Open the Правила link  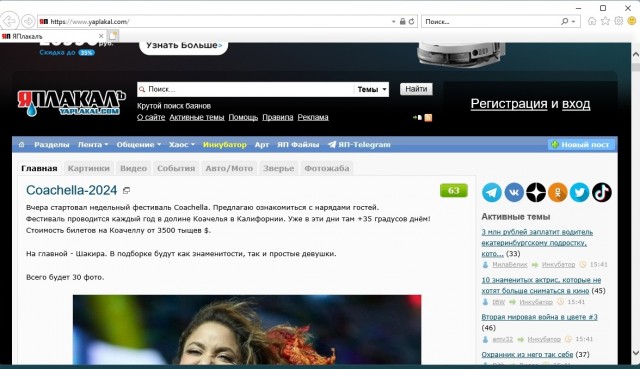coord(278,117)
